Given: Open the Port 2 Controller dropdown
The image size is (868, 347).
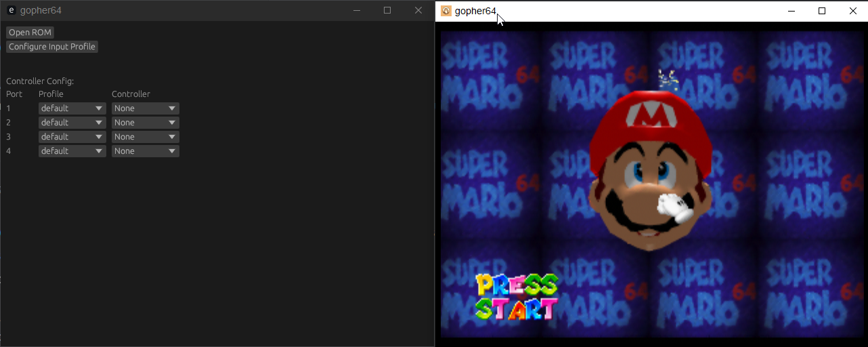Looking at the screenshot, I should [x=145, y=123].
